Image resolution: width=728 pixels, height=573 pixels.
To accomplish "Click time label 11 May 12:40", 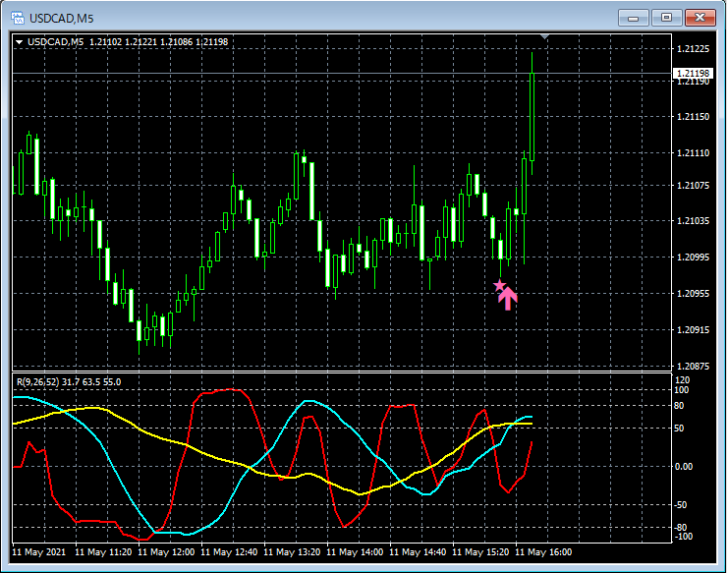I will [x=229, y=552].
